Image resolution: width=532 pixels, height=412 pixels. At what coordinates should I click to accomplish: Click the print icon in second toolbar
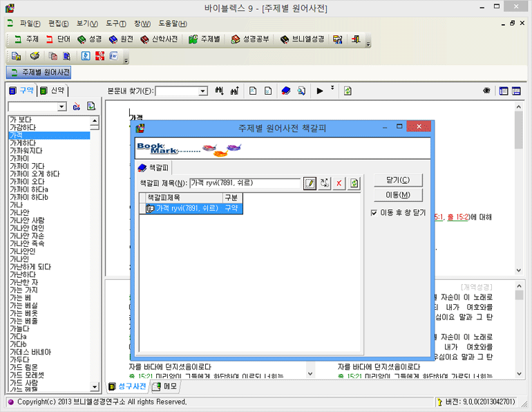click(35, 56)
